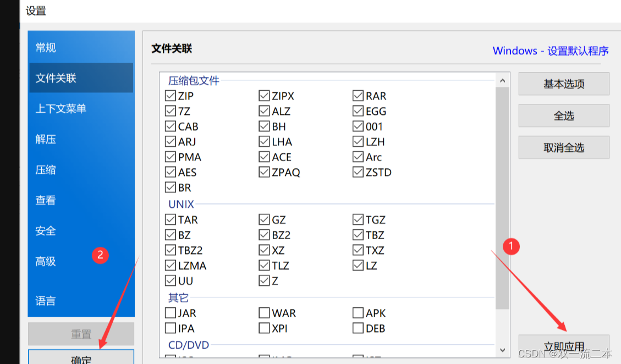The width and height of the screenshot is (621, 364).
Task: Toggle the ZPAQ checkbox
Action: 264,172
